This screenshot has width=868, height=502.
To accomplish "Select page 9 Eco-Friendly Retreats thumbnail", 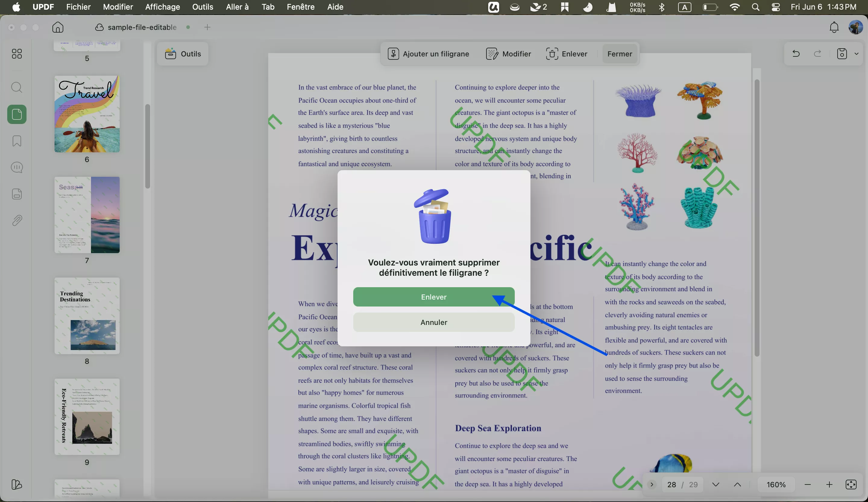I will 87,417.
